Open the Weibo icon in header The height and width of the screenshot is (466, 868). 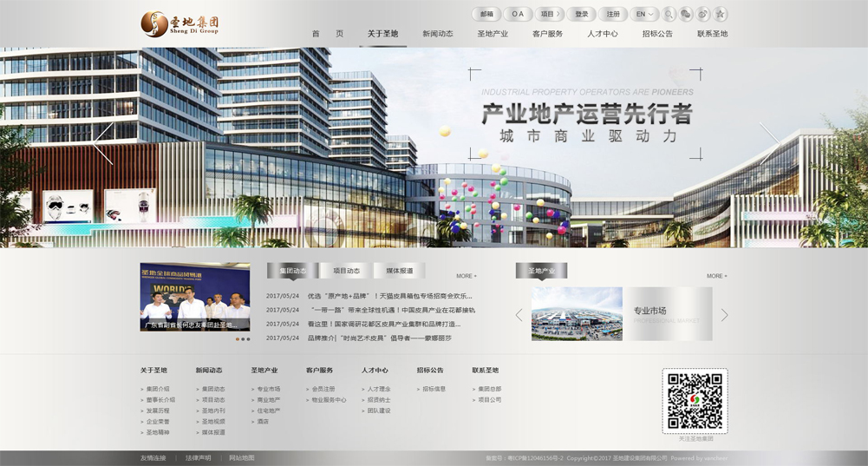pyautogui.click(x=703, y=14)
